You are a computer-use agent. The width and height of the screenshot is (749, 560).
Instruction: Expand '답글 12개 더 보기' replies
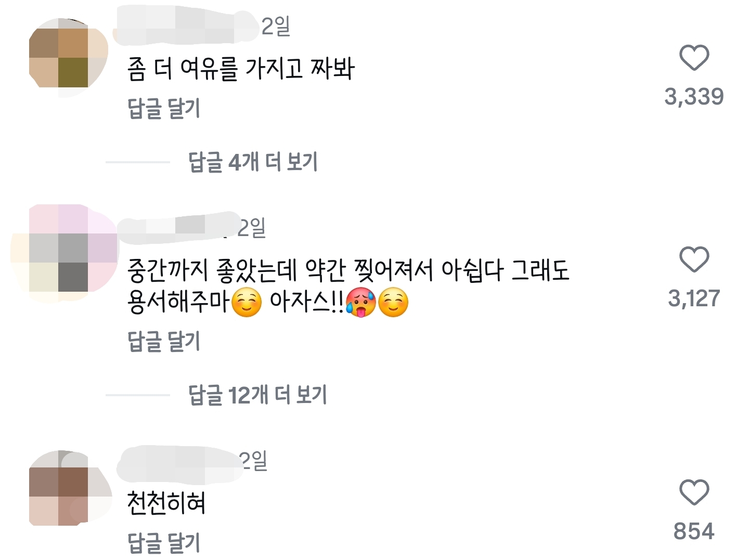(257, 395)
